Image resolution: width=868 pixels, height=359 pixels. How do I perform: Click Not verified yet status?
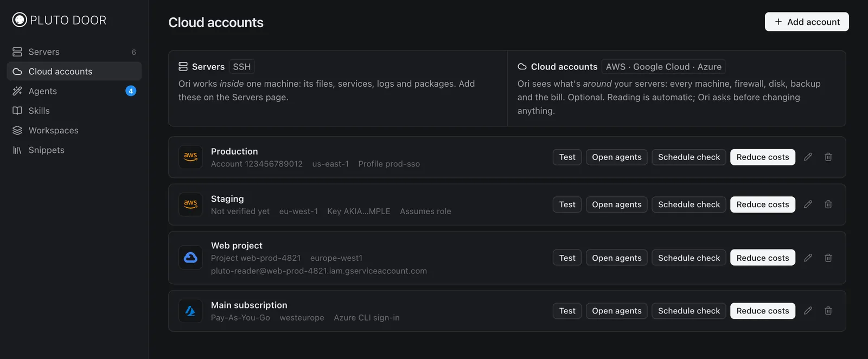[x=240, y=211]
